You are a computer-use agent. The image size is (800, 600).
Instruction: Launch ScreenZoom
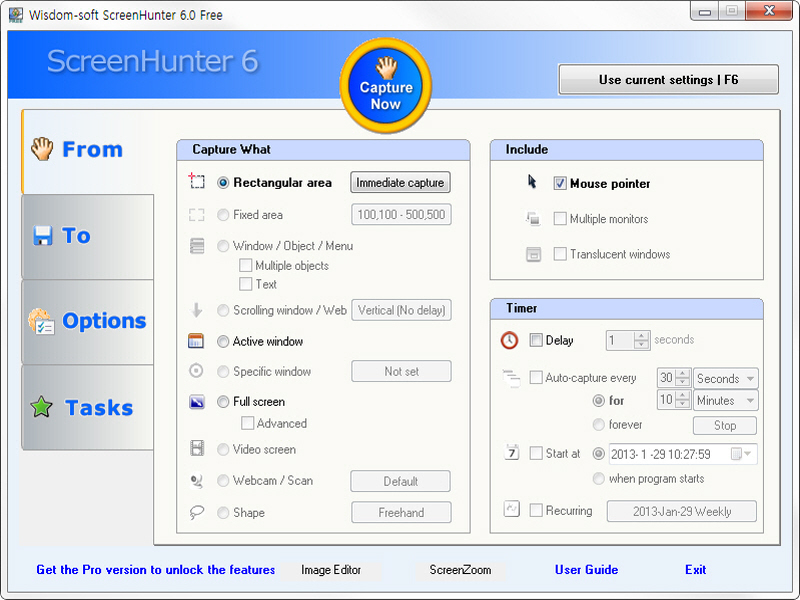coord(460,570)
